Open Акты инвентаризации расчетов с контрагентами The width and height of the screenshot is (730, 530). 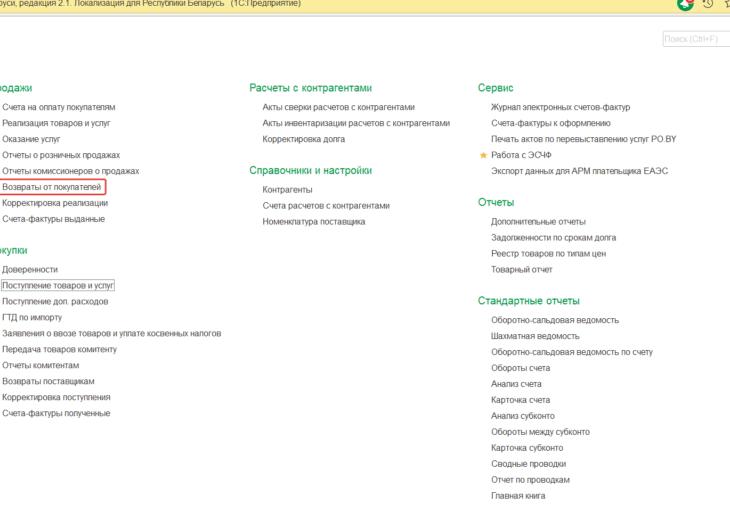pos(356,123)
